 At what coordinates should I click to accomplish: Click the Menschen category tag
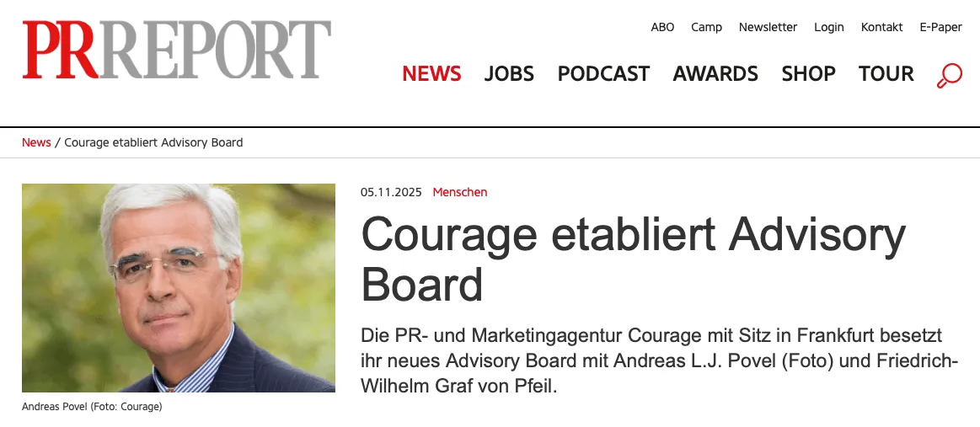coord(460,192)
